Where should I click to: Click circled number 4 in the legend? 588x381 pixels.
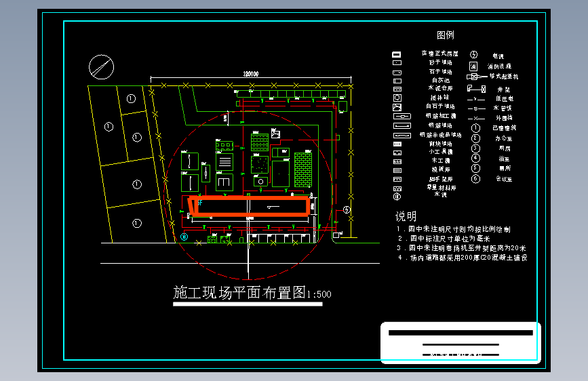click(x=475, y=159)
